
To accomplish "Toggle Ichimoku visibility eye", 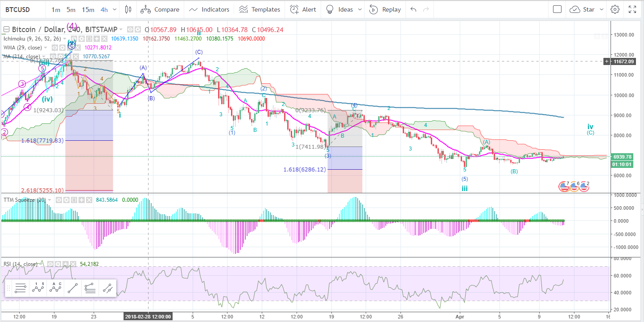I will pos(74,39).
